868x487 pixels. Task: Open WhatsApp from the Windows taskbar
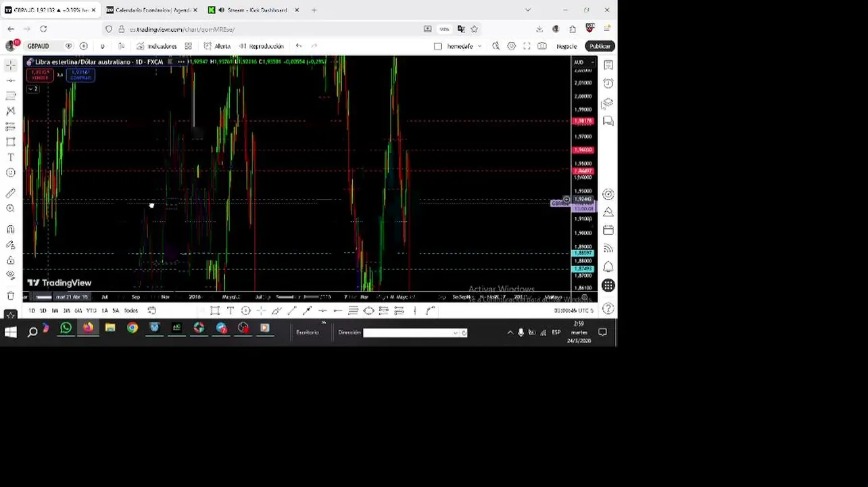(66, 329)
